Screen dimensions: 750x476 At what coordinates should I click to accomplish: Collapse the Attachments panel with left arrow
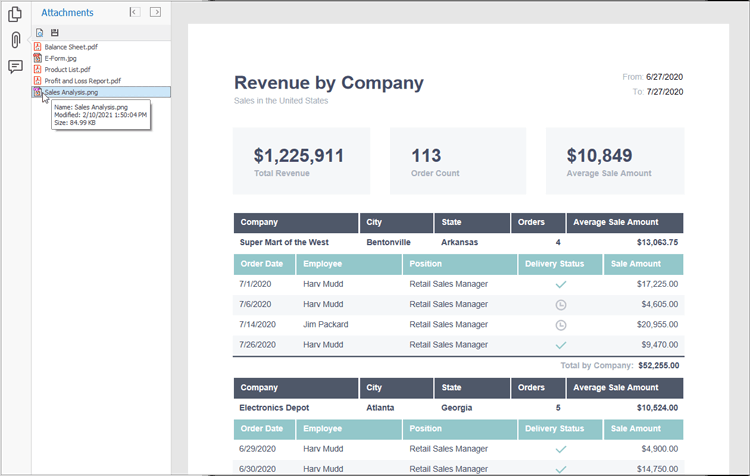(135, 12)
